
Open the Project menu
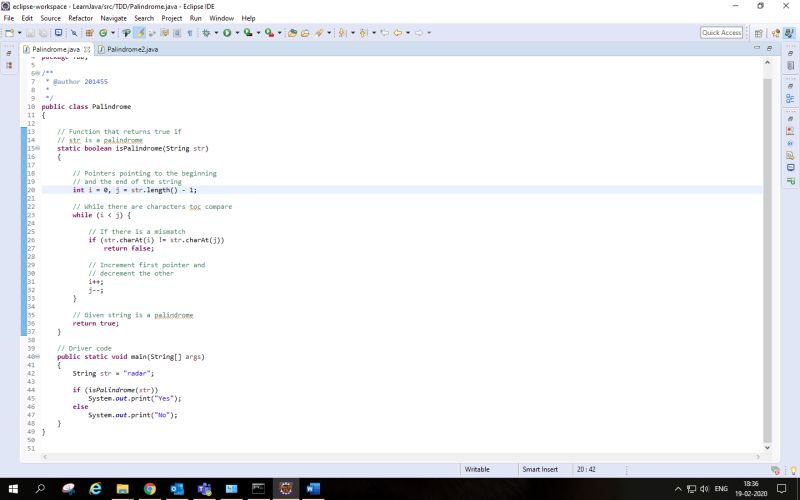[171, 18]
